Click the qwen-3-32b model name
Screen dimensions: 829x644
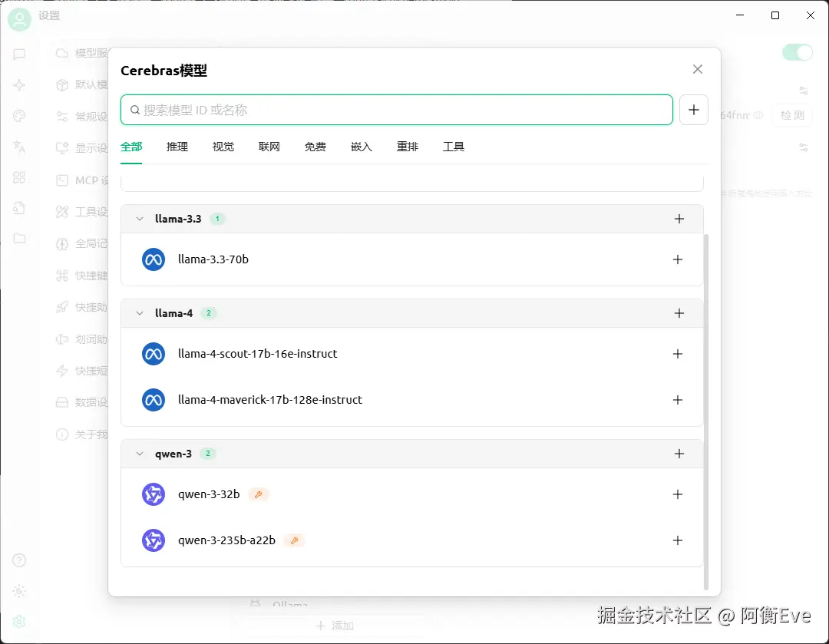pyautogui.click(x=209, y=494)
